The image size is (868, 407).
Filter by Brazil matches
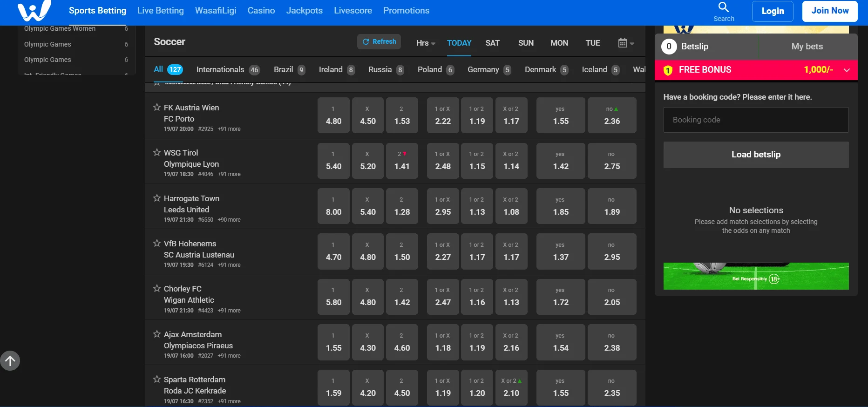coord(290,69)
